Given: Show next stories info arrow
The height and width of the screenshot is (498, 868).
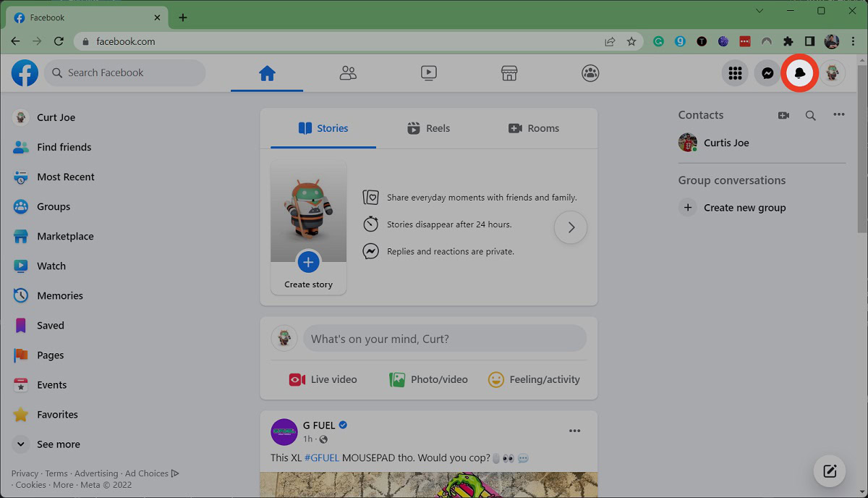Looking at the screenshot, I should click(x=571, y=227).
